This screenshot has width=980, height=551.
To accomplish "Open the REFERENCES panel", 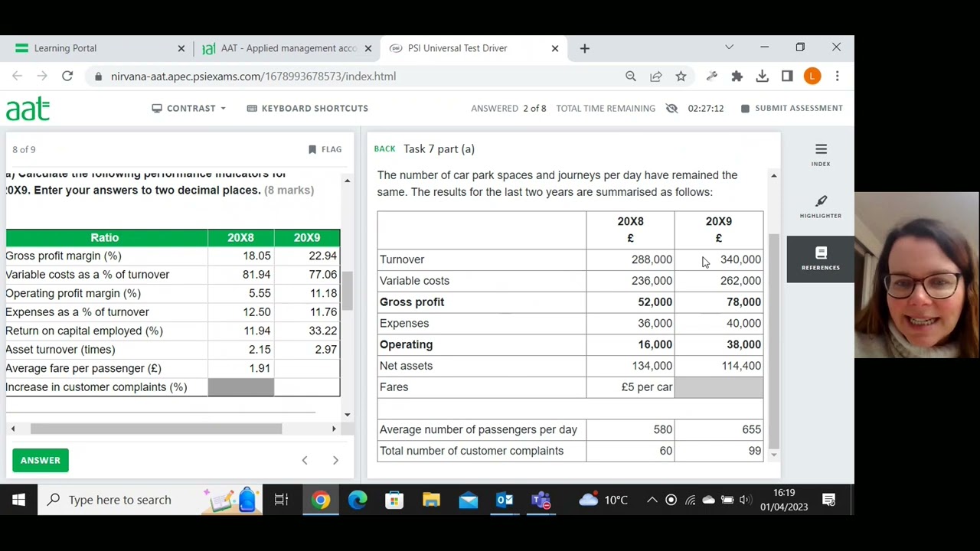I will coord(821,259).
